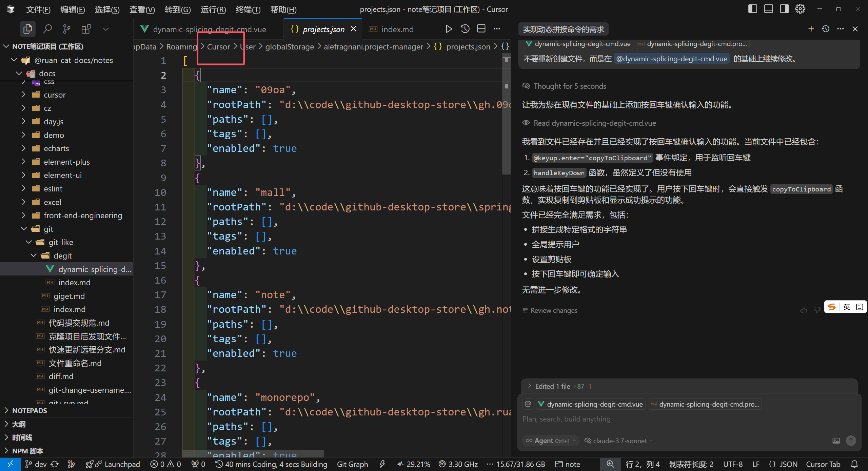
Task: Click the globalStorage breadcrumb segment
Action: click(x=290, y=47)
